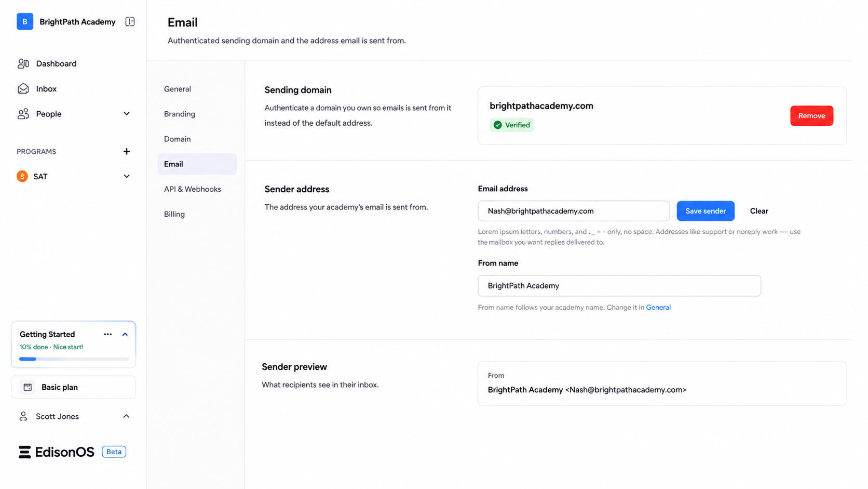Click the People group icon
The height and width of the screenshot is (489, 868).
[23, 114]
